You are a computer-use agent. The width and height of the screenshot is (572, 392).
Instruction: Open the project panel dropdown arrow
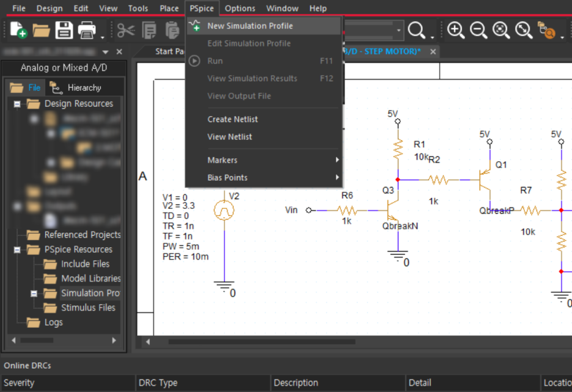coord(106,52)
